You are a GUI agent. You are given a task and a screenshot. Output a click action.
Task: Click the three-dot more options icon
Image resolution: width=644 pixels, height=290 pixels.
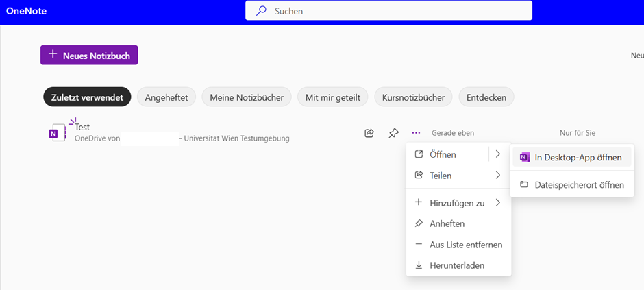click(416, 133)
